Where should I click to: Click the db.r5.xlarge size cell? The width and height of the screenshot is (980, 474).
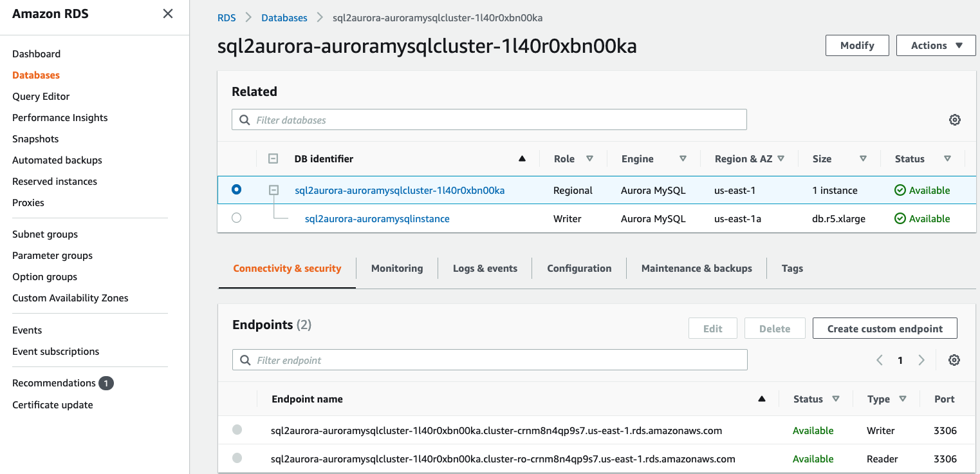click(x=838, y=219)
